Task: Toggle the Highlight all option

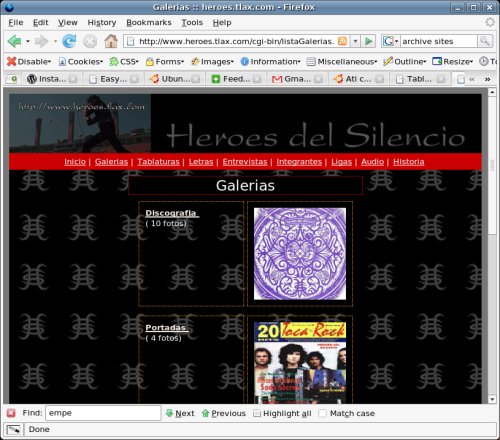Action: click(282, 413)
